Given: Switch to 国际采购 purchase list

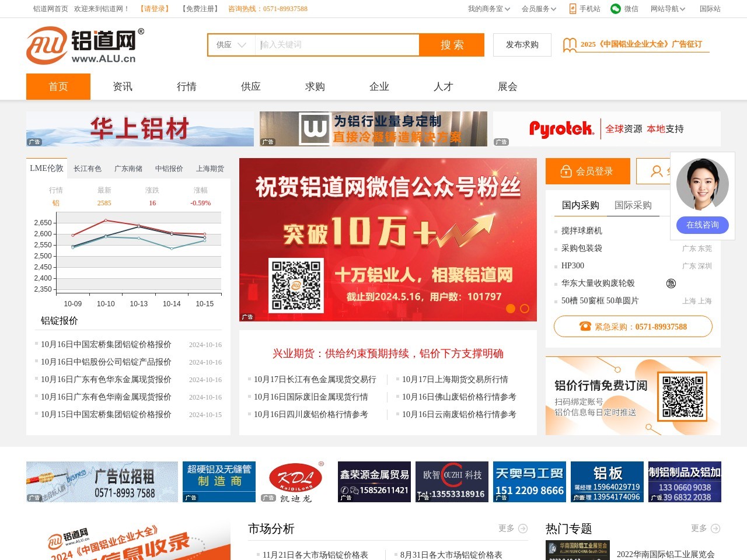Looking at the screenshot, I should click(633, 205).
